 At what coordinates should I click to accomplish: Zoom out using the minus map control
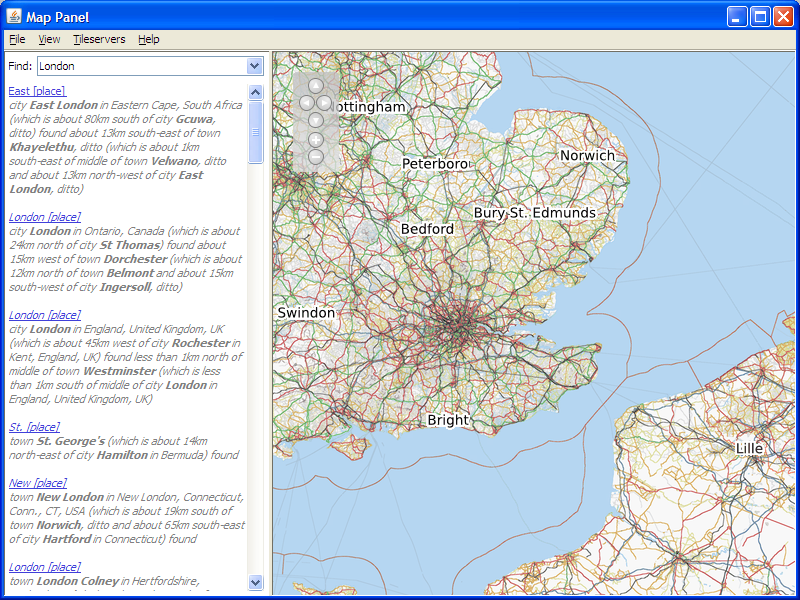coord(316,157)
